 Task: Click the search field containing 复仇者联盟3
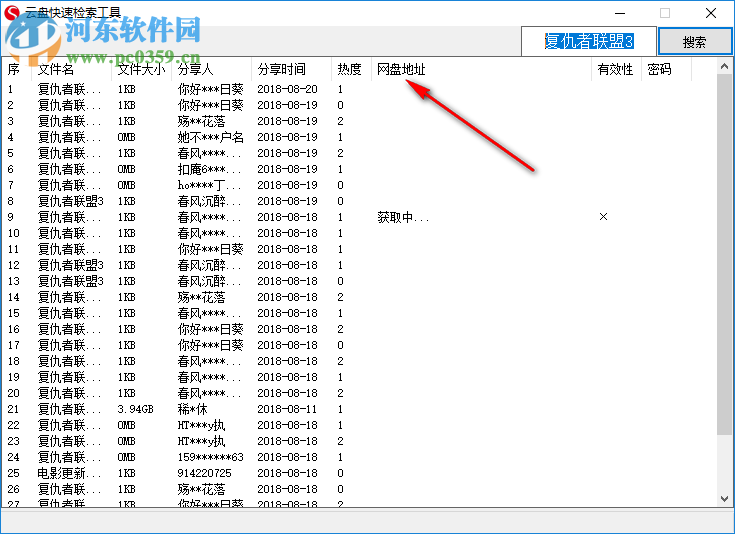(x=589, y=42)
